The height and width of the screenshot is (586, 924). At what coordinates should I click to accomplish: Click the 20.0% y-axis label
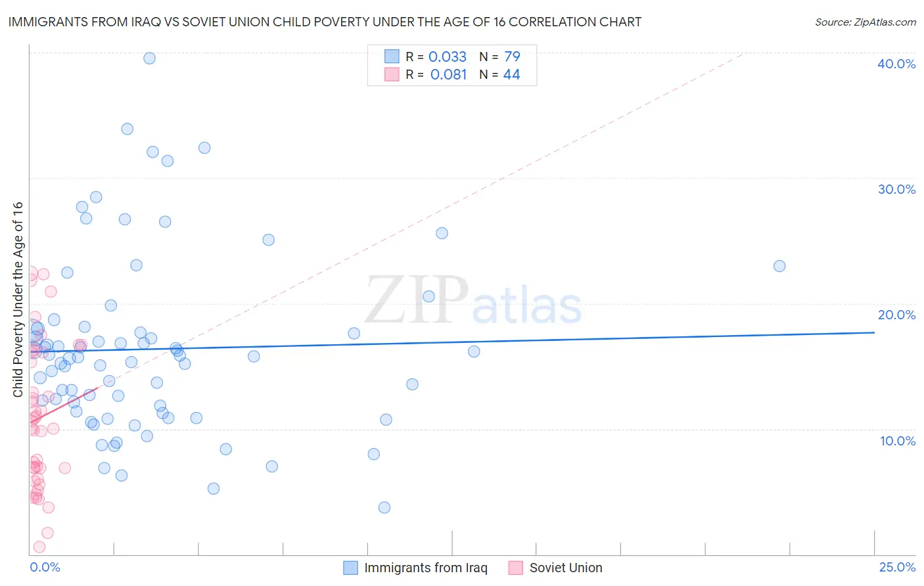pyautogui.click(x=896, y=315)
